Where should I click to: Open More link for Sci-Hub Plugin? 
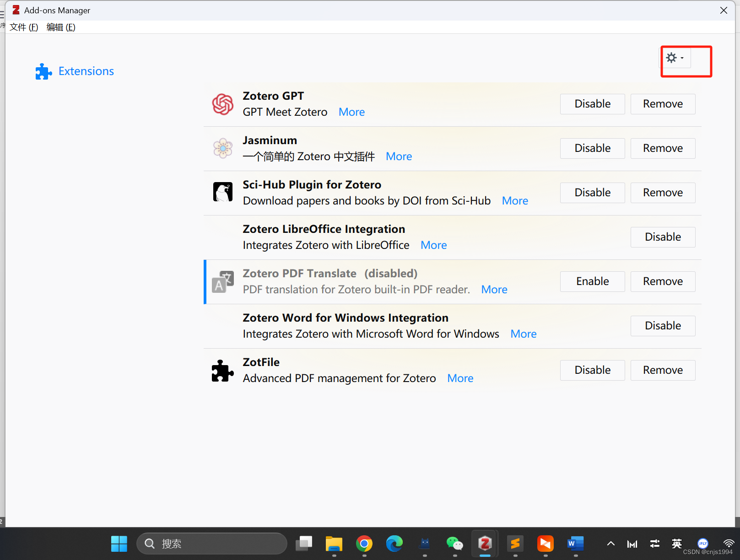[x=515, y=201]
